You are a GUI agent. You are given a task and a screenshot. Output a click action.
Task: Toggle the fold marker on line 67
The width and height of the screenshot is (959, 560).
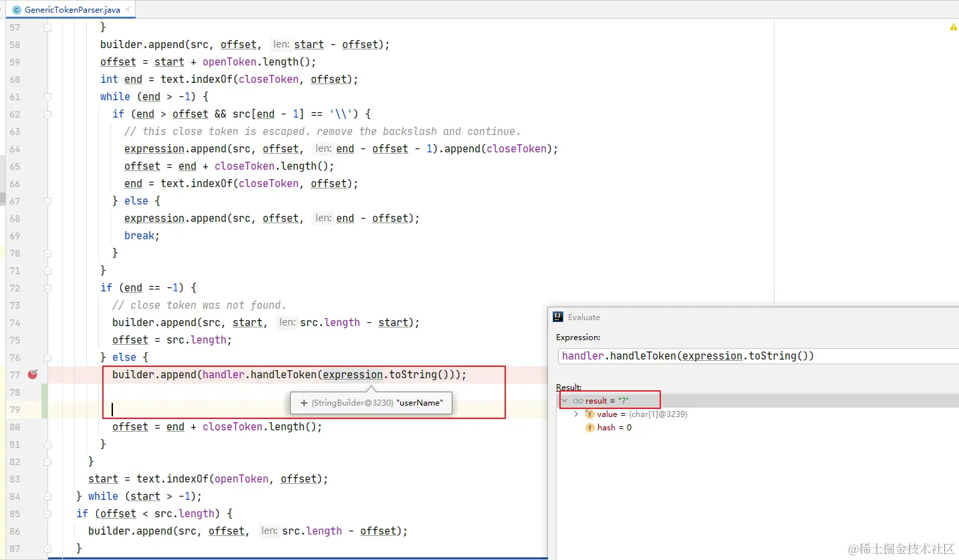[x=47, y=201]
